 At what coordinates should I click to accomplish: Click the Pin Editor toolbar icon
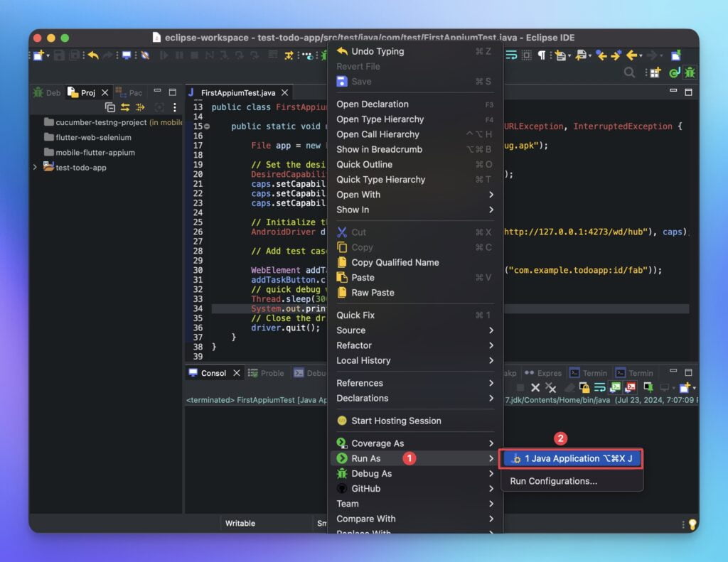point(676,55)
